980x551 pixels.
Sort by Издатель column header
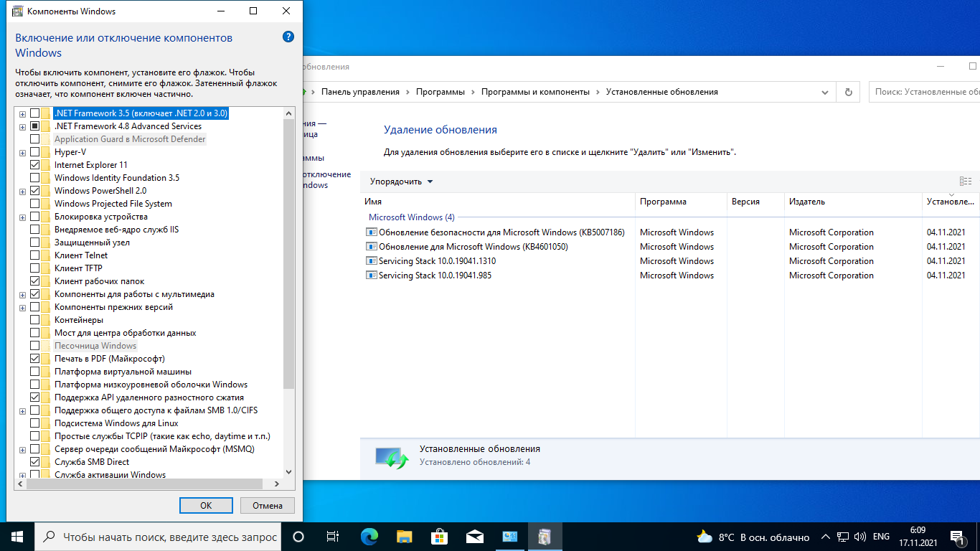pos(854,202)
